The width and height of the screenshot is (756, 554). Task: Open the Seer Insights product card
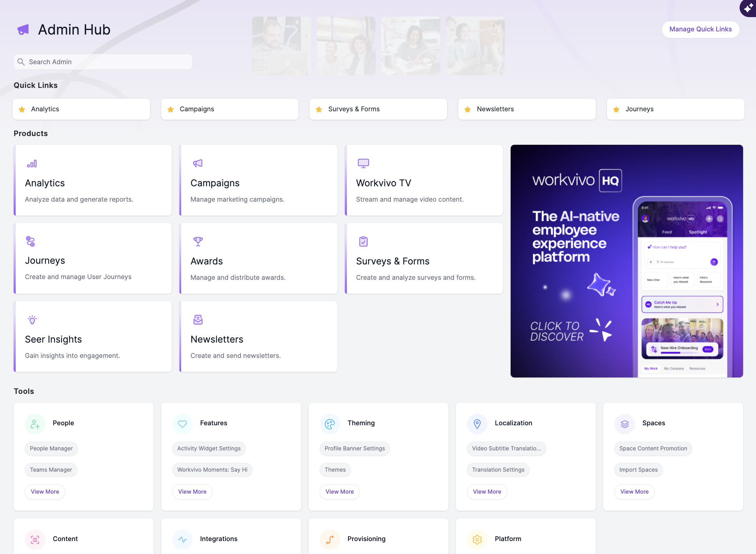coord(92,336)
